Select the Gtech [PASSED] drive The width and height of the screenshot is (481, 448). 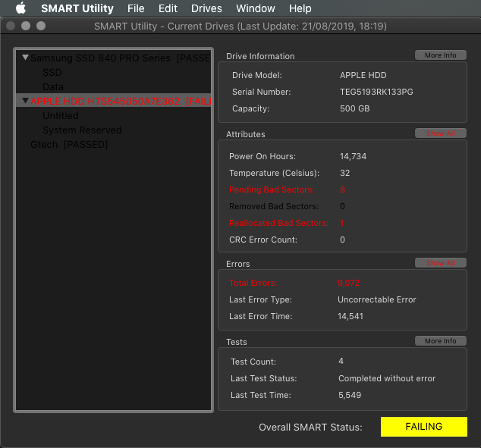tap(113, 144)
